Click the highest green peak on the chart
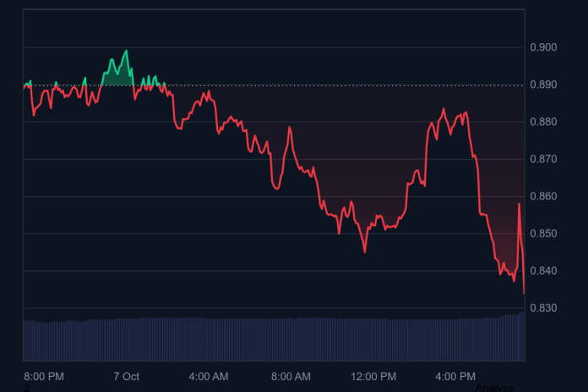This screenshot has width=588, height=392. [127, 51]
